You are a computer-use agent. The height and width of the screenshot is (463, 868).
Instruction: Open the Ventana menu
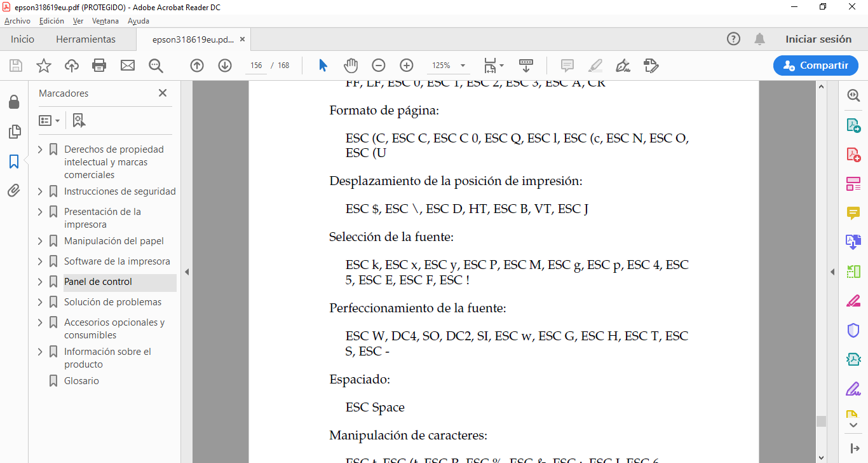coord(105,21)
